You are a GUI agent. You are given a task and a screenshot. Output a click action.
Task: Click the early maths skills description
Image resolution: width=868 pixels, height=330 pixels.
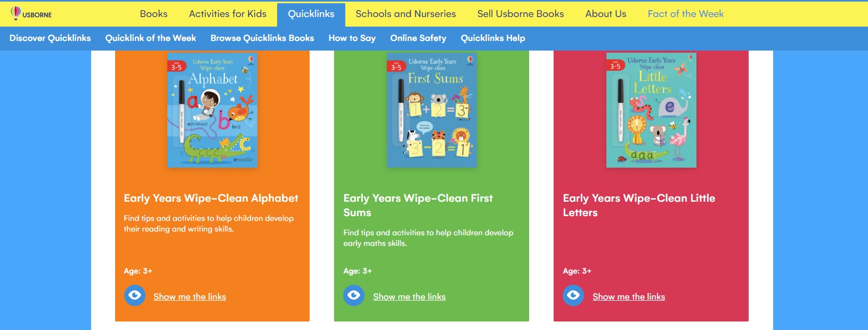(x=428, y=238)
